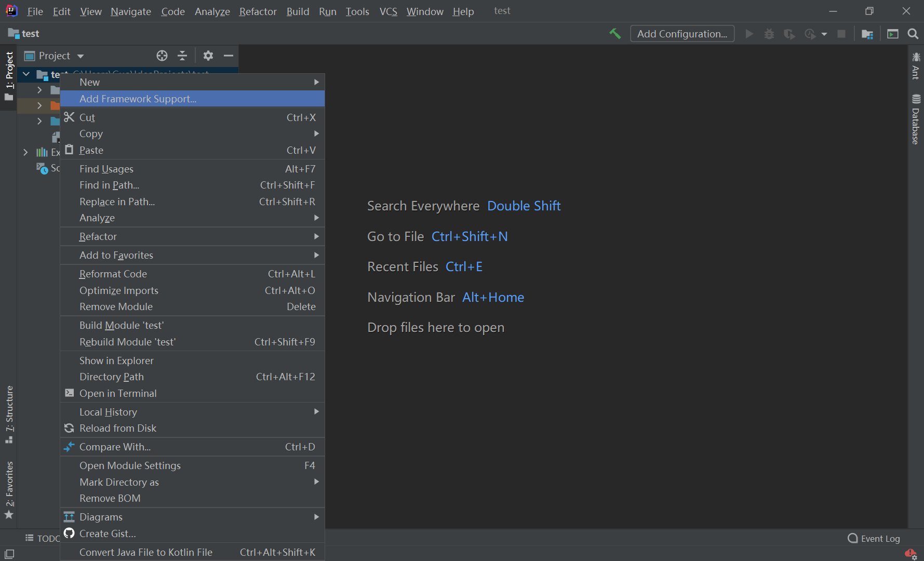Select Convert Java File to Kotlin File
The image size is (924, 561).
click(x=192, y=552)
